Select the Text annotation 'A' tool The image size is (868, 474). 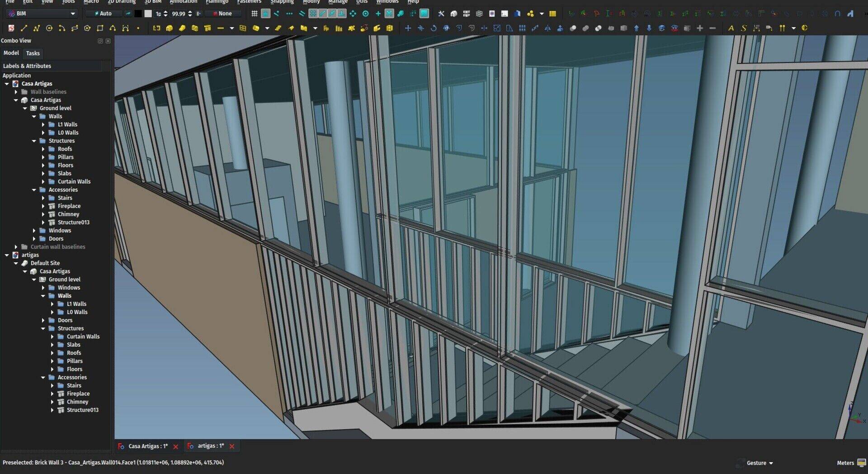[731, 28]
